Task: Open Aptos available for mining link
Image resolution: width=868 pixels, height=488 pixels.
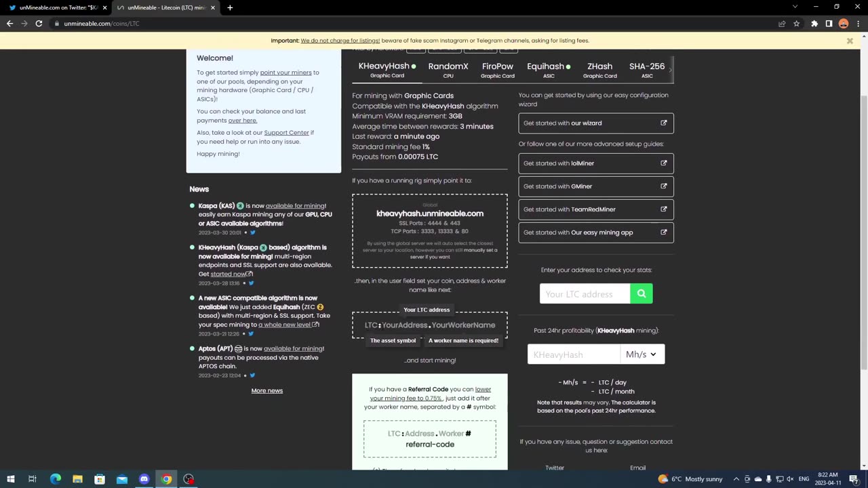Action: 293,349
